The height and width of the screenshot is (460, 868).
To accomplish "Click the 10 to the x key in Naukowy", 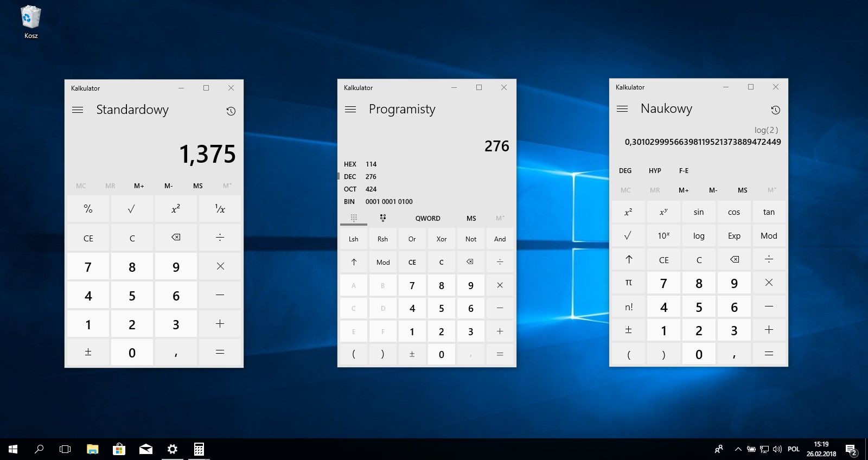I will [x=663, y=235].
